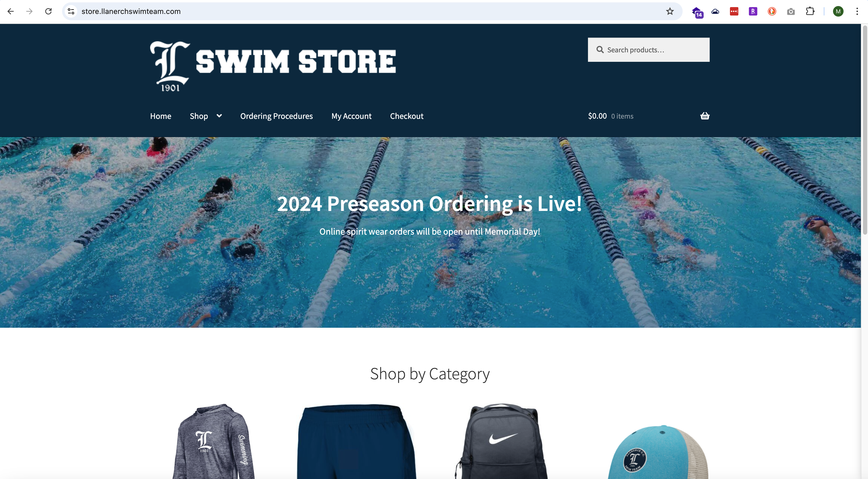This screenshot has width=868, height=479.
Task: Click the shopping basket cart icon
Action: [x=704, y=116]
